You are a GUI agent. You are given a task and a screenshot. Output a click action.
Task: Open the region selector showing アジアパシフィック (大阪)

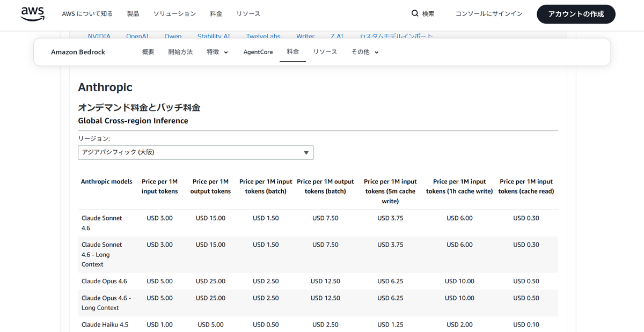point(195,152)
